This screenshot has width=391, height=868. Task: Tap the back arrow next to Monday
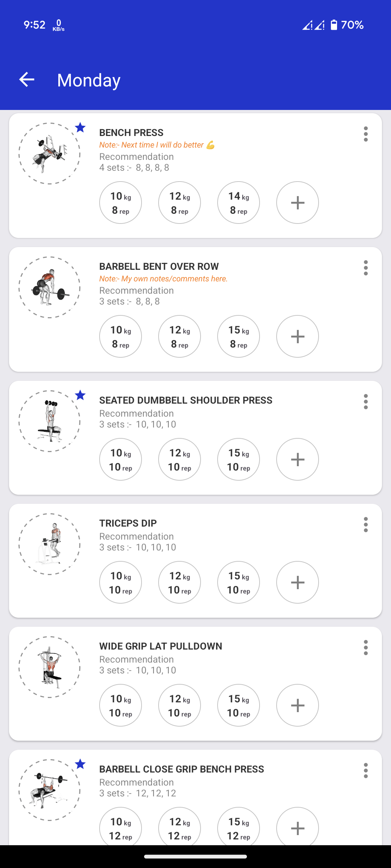point(27,80)
